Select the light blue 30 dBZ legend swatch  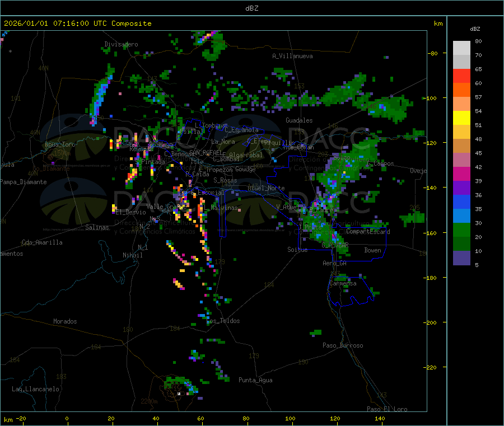coord(461,216)
